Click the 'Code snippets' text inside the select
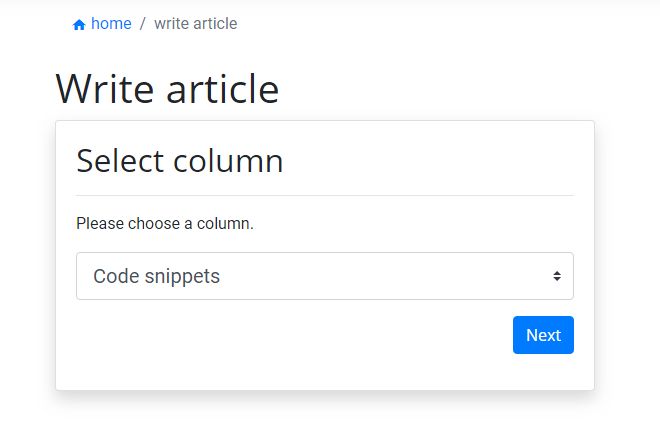The image size is (660, 442). coord(157,277)
